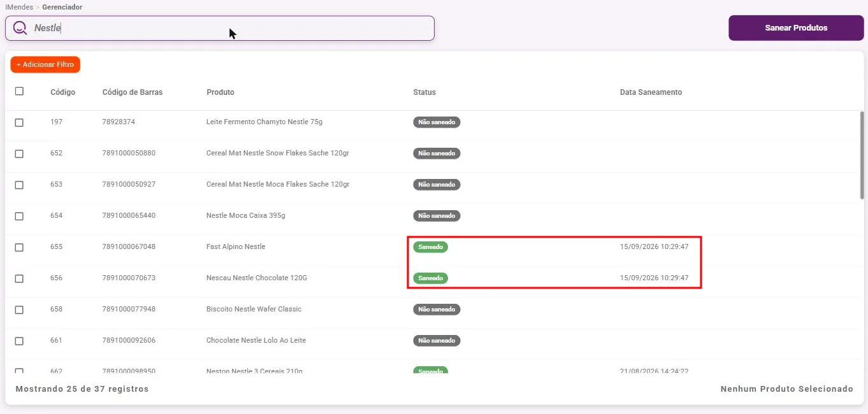Click the Não saneado badge for code 197
This screenshot has width=868, height=414.
point(437,122)
